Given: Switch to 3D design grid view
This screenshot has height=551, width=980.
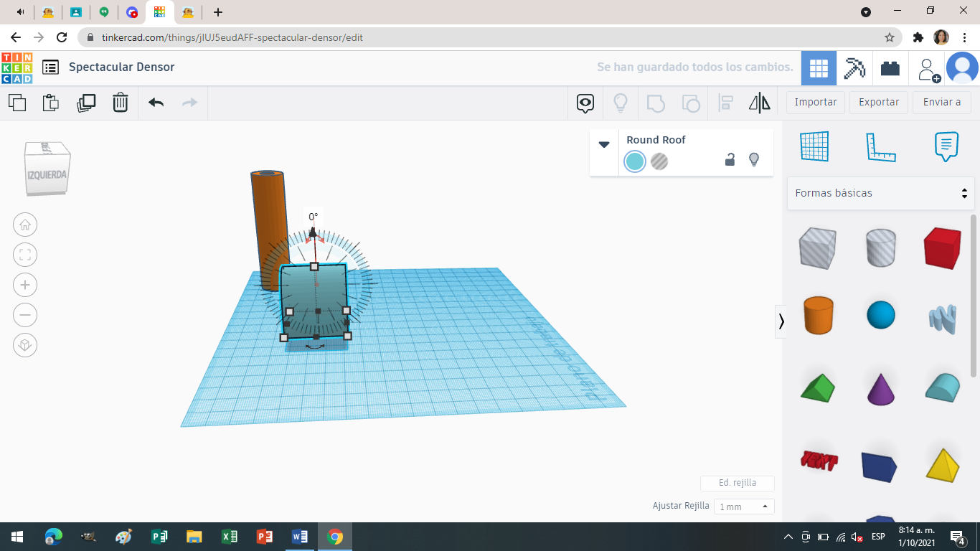Looking at the screenshot, I should pos(819,68).
